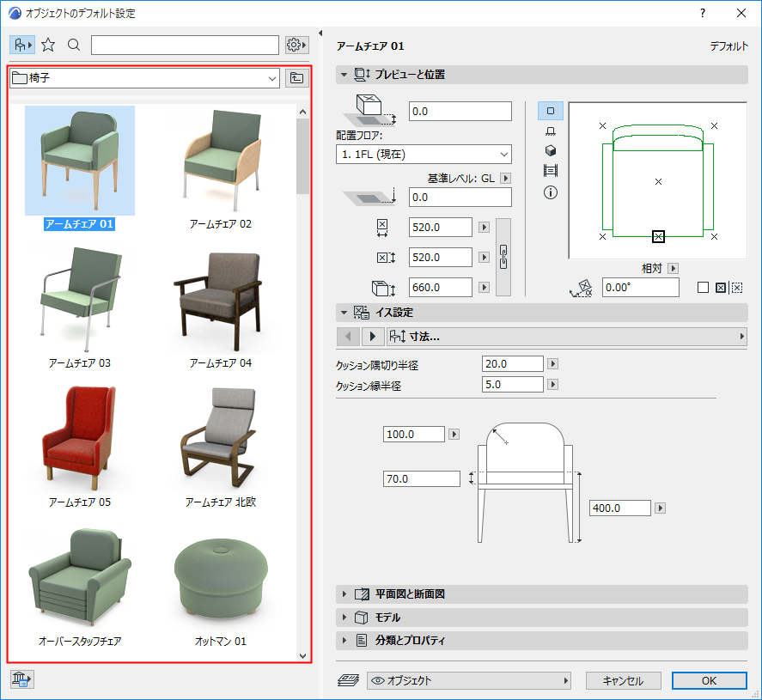Click the library manager icon at bottom left
762x700 pixels.
click(21, 679)
